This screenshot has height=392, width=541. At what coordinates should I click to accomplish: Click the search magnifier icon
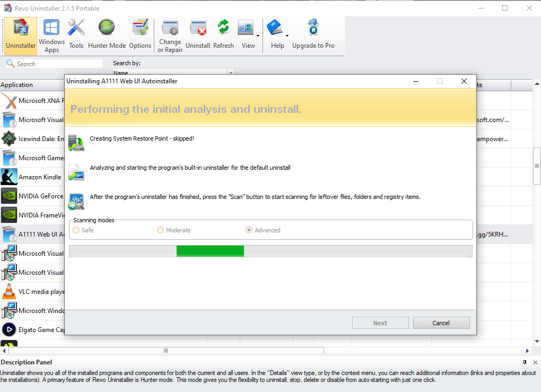pos(11,64)
